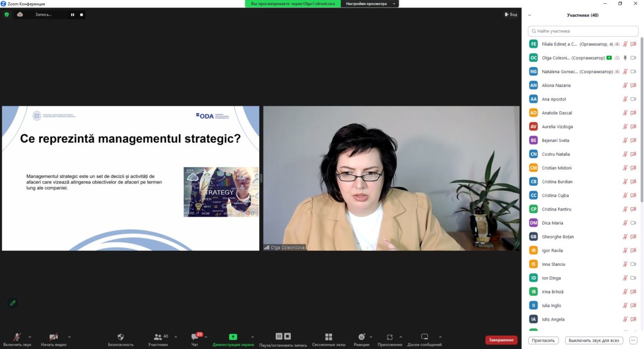Toggle microphone for Natalena Goreac
This screenshot has height=349, width=644.
pos(625,71)
